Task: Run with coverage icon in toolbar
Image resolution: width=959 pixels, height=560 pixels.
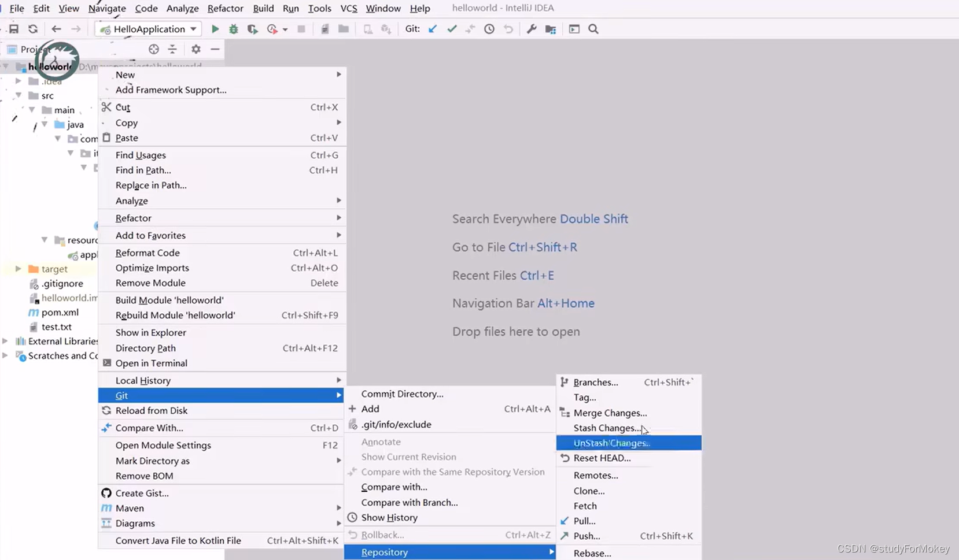Action: click(252, 29)
